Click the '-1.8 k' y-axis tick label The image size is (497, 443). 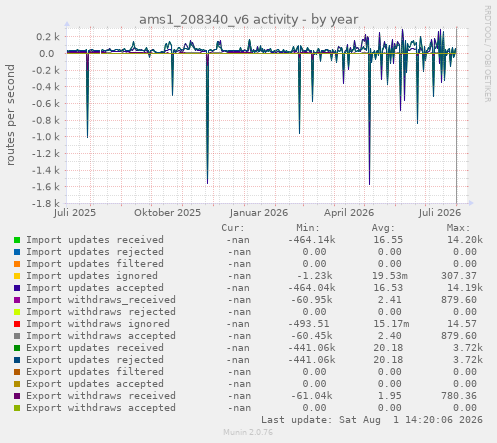pos(46,203)
